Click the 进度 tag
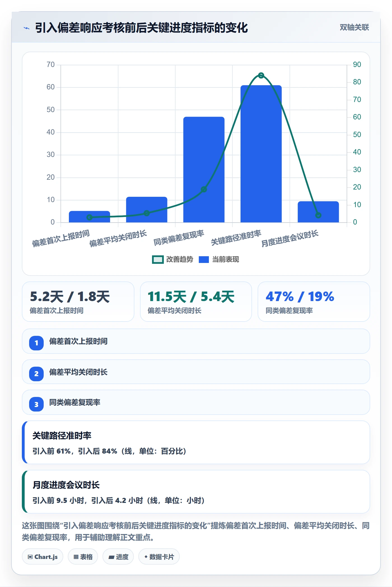Screen dimensions: 392x587 (x=118, y=557)
